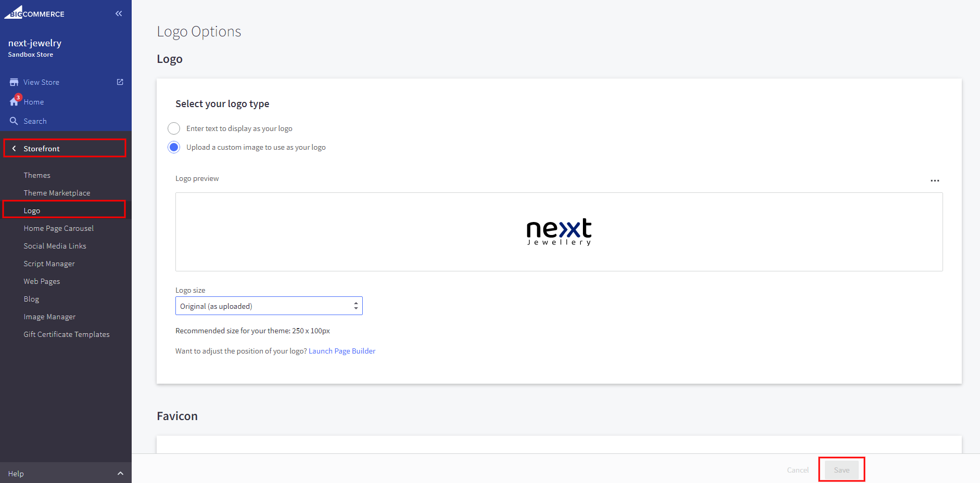Click the View Store storefront icon
Viewport: 980px width, 483px height.
(x=14, y=82)
